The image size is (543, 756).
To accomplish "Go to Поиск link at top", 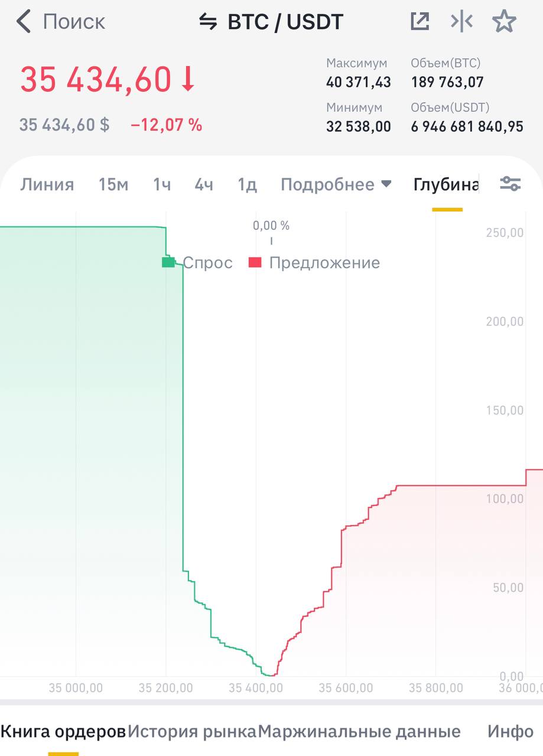I will (x=74, y=22).
